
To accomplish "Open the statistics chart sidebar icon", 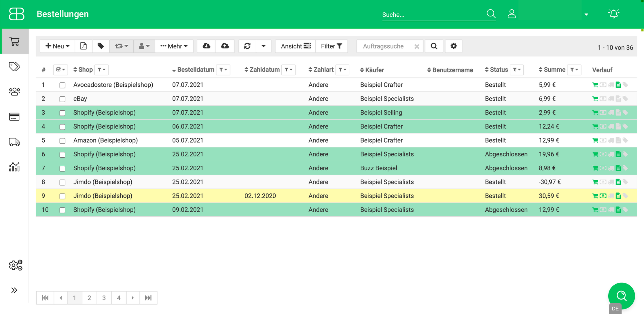I will point(14,167).
